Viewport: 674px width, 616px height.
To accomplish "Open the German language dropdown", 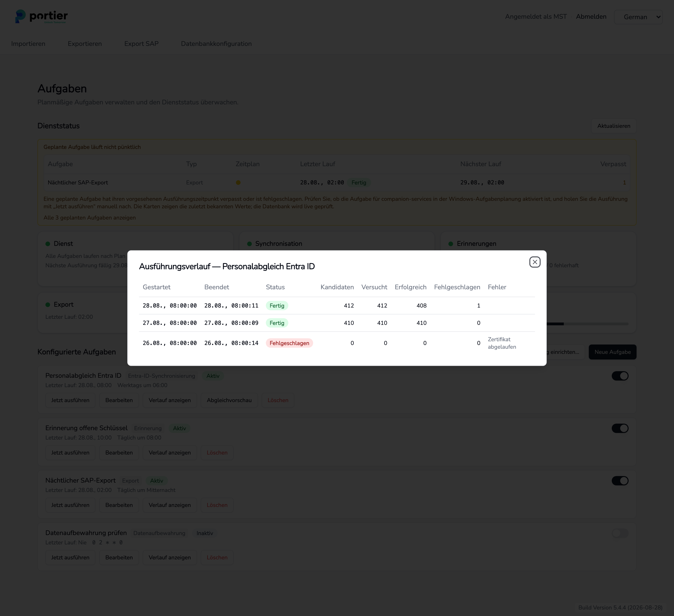I will [638, 17].
